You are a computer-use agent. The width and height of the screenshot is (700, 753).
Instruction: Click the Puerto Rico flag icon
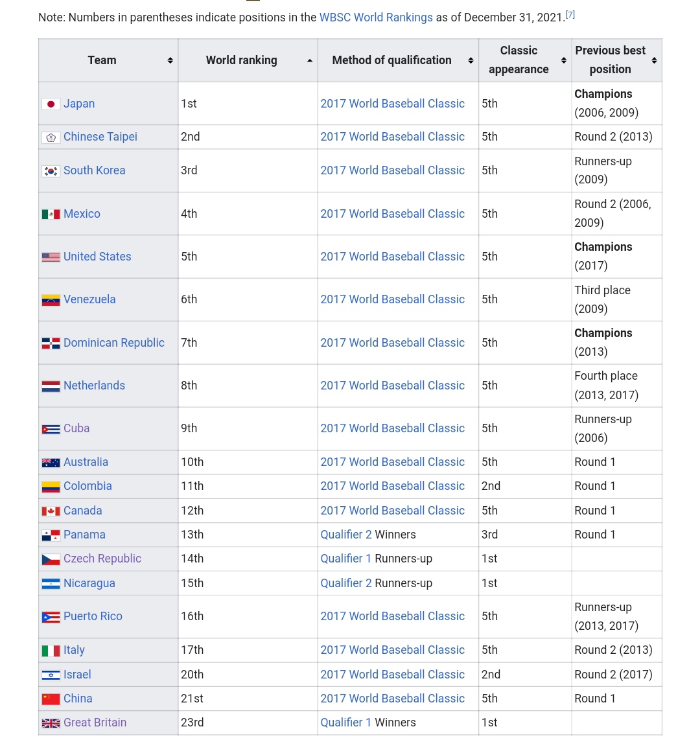click(51, 617)
